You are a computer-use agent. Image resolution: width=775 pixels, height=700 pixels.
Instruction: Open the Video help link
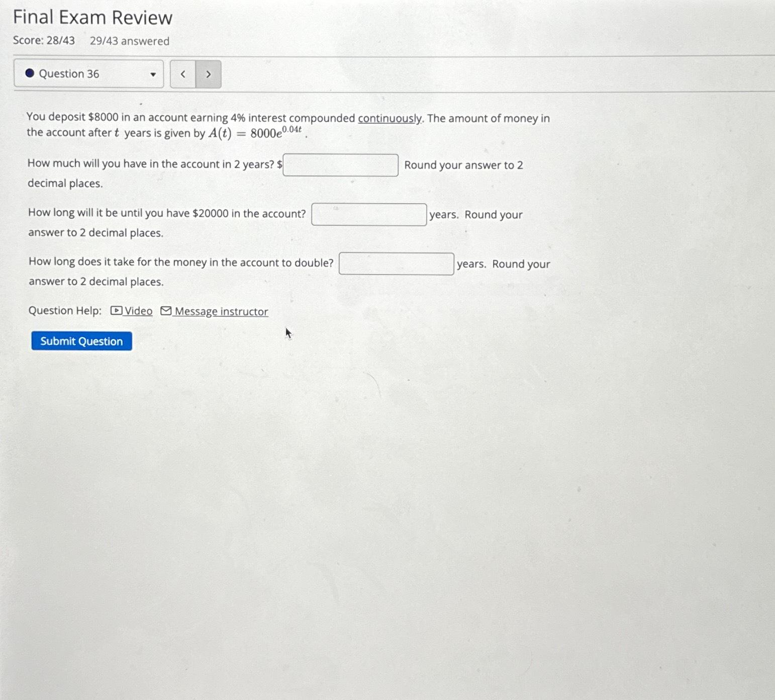click(x=138, y=311)
